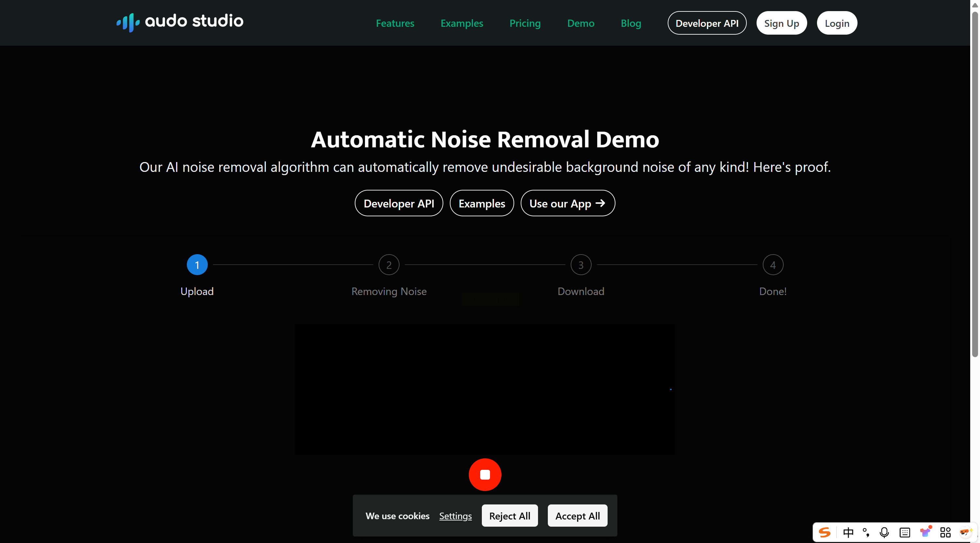Toggle punctuation mode in IME toolbar
The height and width of the screenshot is (543, 980).
[866, 532]
